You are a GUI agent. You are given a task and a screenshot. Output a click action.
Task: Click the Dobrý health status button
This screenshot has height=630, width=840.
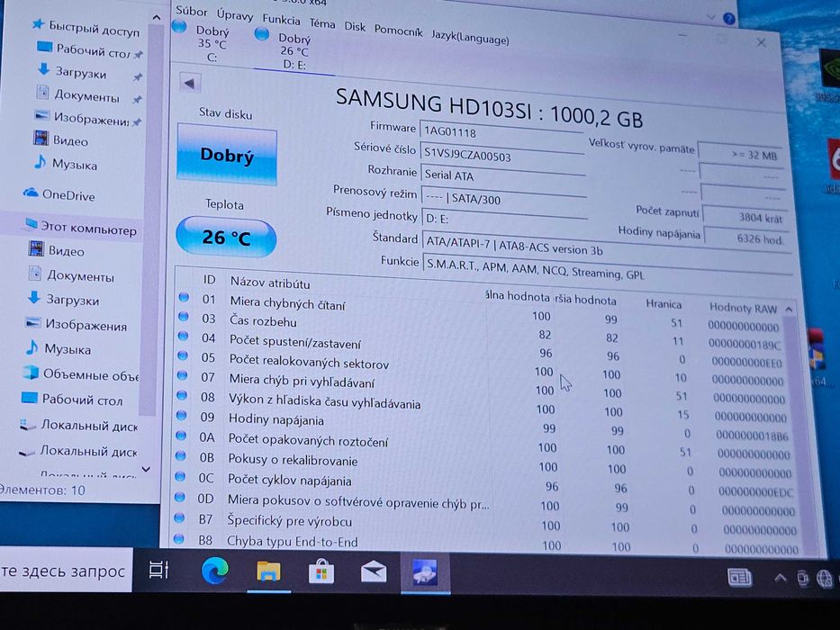(227, 154)
